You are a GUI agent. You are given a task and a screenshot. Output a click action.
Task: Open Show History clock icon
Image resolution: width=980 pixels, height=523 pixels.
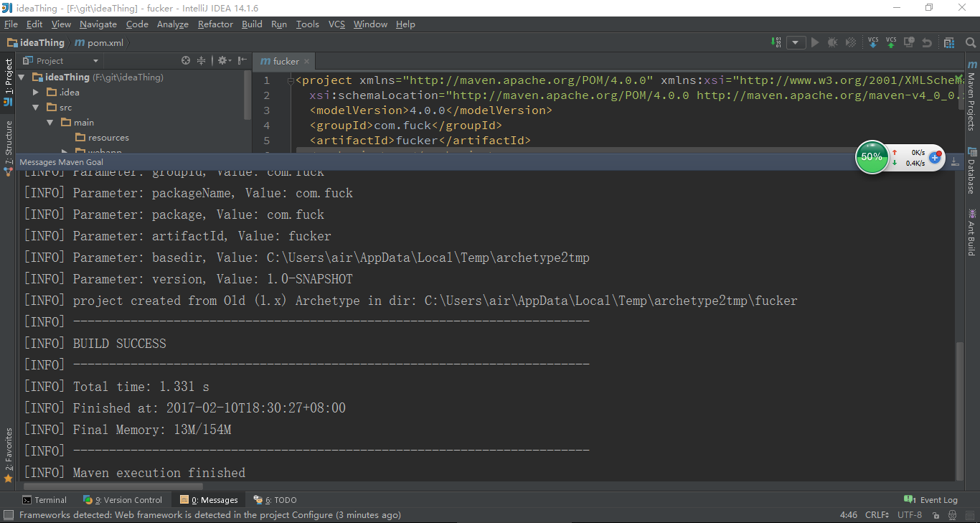tap(909, 42)
